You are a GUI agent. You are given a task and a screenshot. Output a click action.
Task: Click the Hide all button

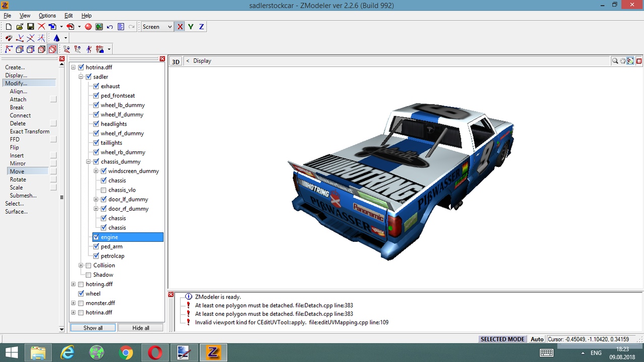[141, 328]
